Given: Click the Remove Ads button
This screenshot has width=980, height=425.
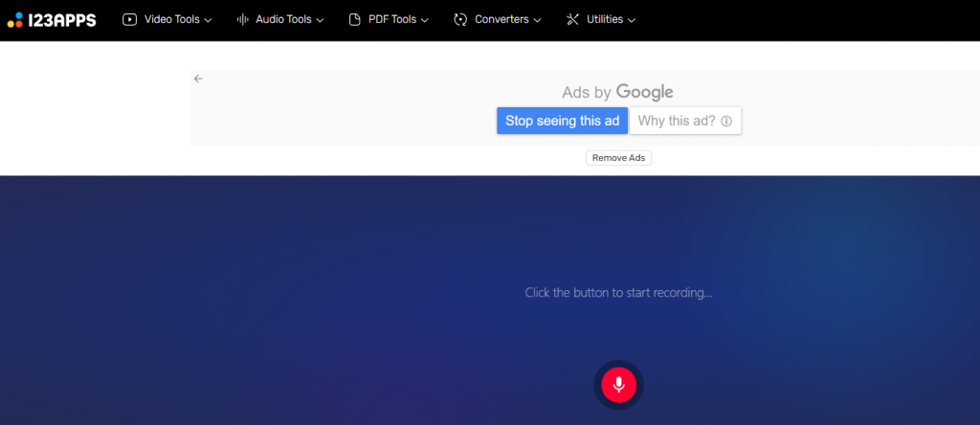Looking at the screenshot, I should point(618,158).
